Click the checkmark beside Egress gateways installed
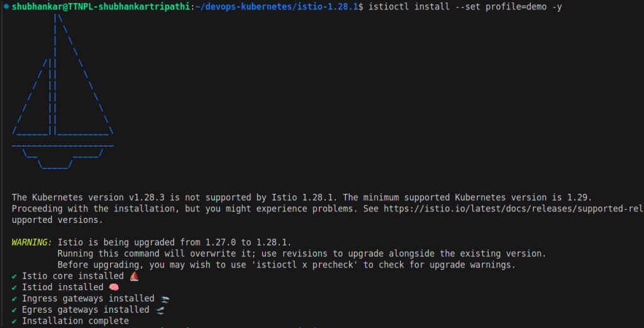Image resolution: width=644 pixels, height=328 pixels. point(14,310)
